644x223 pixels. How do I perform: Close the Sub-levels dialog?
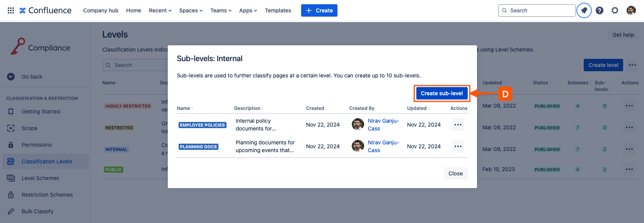point(455,173)
